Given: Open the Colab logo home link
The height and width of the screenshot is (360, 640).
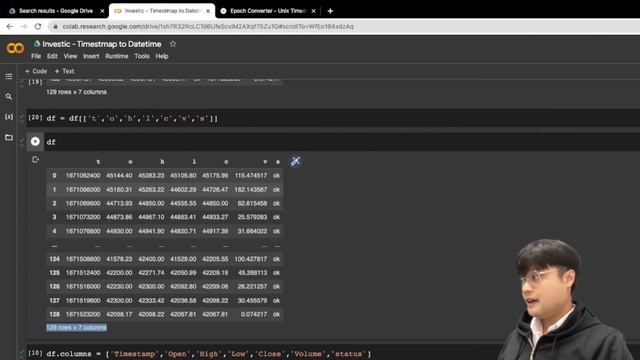Looking at the screenshot, I should 15,49.
